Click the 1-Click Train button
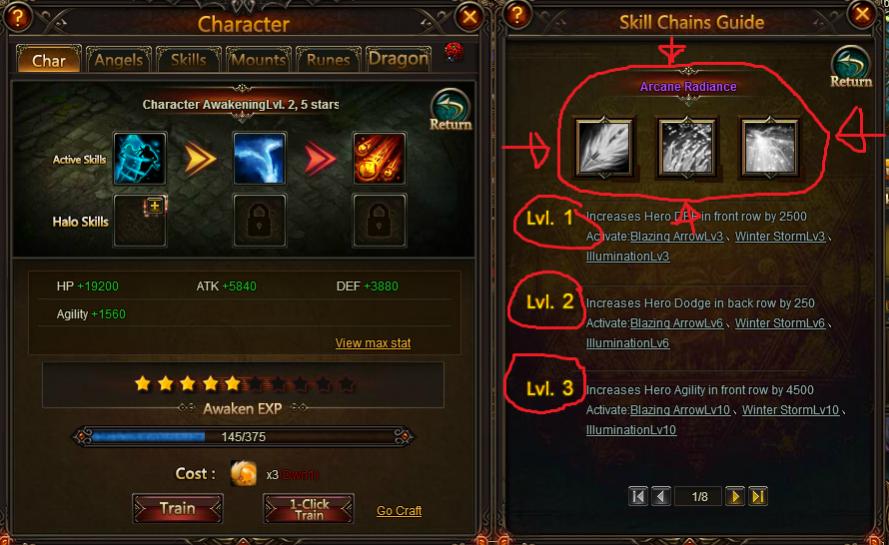This screenshot has width=889, height=545. click(x=309, y=509)
